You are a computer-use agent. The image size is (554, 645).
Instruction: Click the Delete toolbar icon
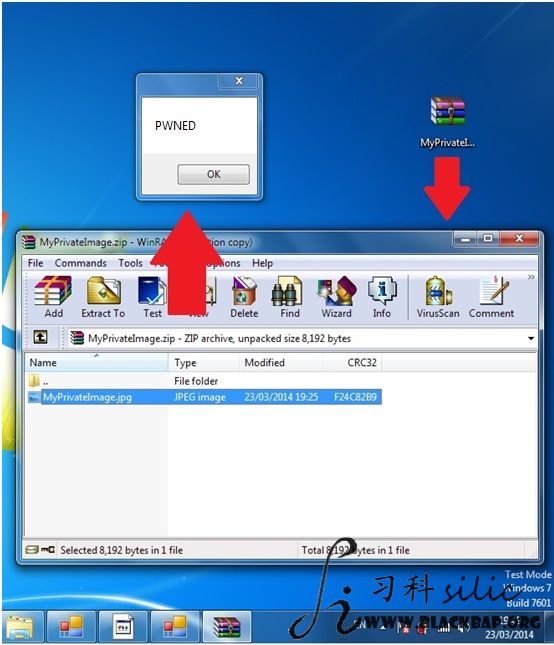pyautogui.click(x=244, y=297)
